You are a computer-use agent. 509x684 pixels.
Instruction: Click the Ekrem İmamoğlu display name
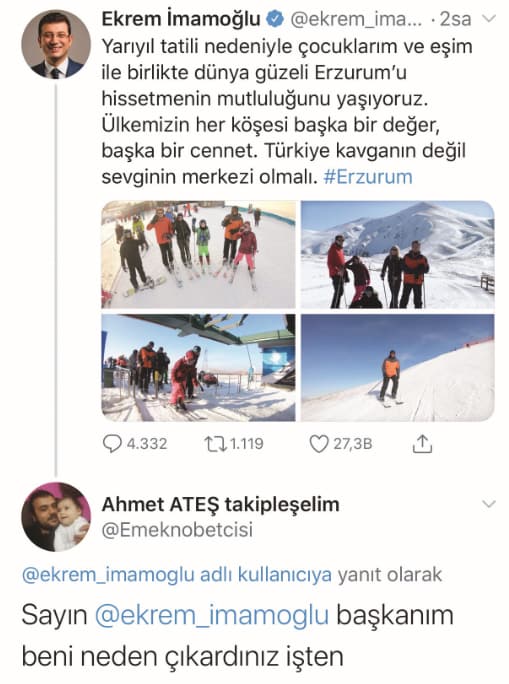click(x=181, y=19)
